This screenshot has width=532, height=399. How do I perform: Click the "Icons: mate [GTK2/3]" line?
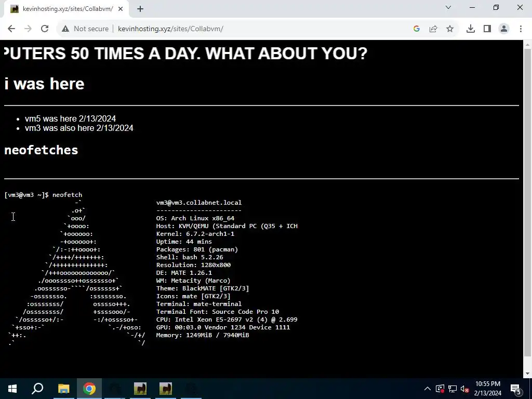pyautogui.click(x=193, y=296)
